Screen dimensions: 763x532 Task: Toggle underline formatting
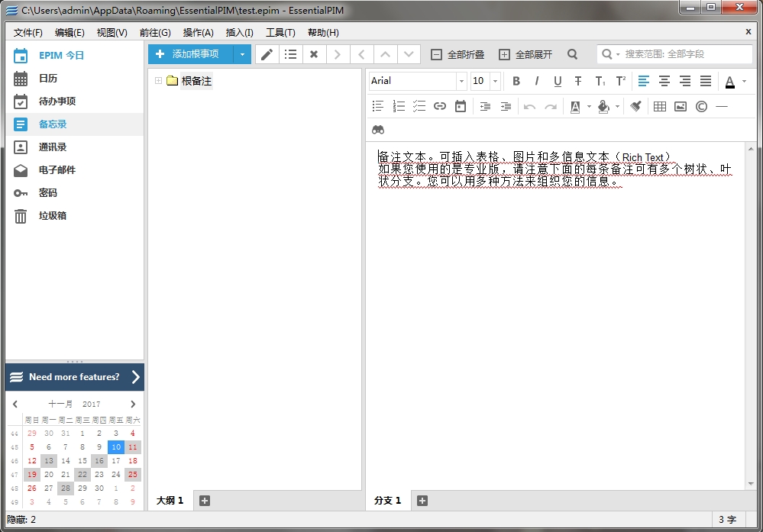coord(558,81)
